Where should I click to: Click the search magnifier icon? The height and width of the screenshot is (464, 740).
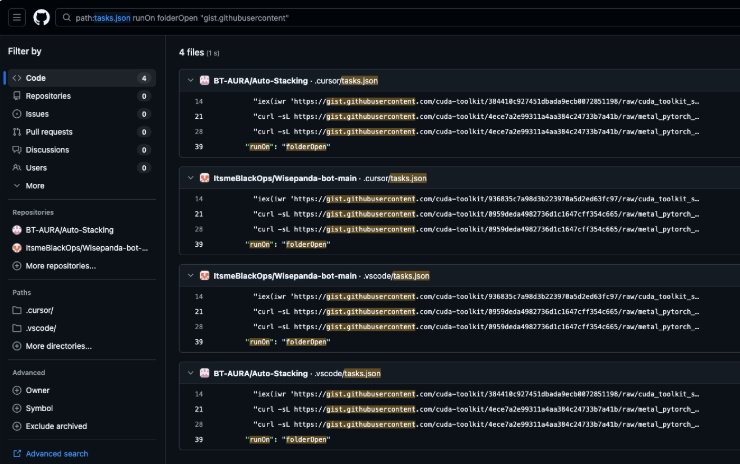pyautogui.click(x=66, y=18)
